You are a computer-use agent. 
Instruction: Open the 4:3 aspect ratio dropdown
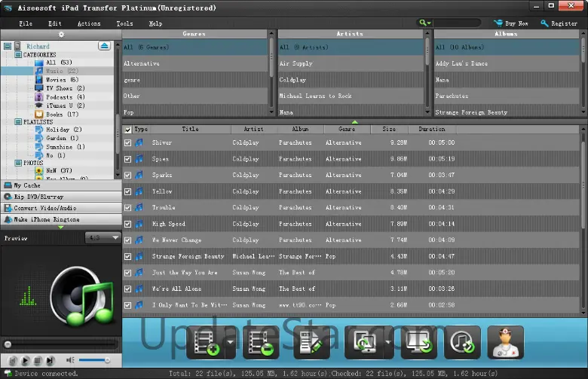[103, 238]
